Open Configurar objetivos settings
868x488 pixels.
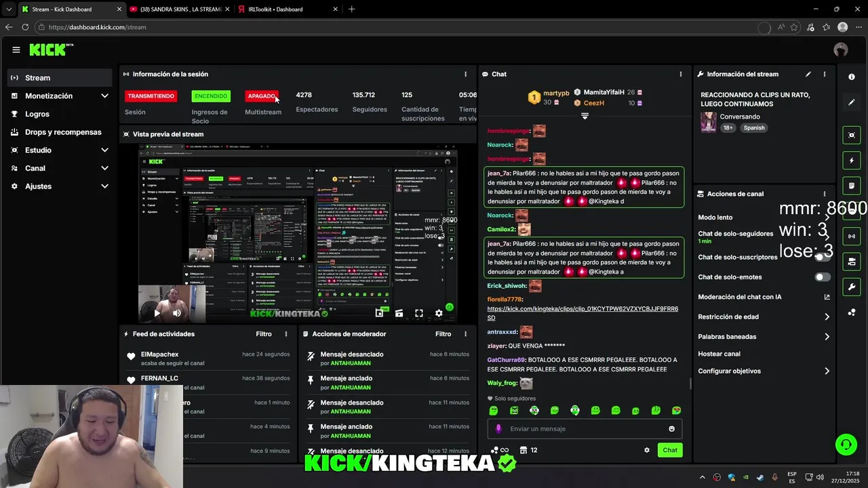pos(764,371)
